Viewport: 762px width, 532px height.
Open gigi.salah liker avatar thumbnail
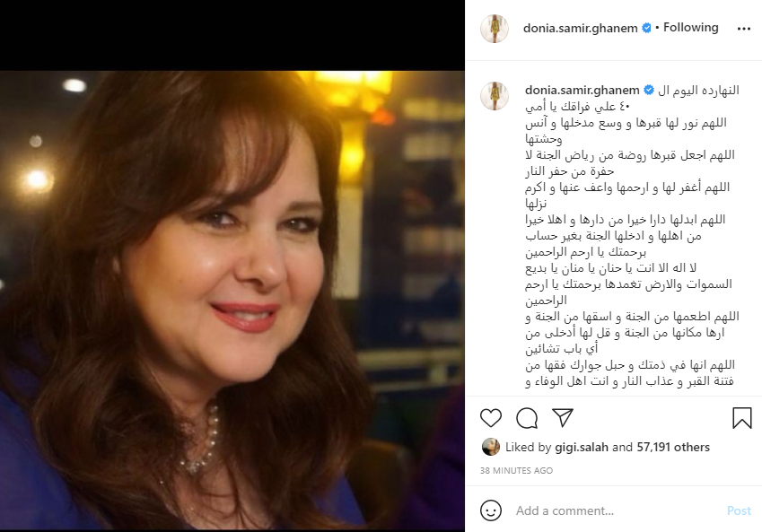[490, 447]
